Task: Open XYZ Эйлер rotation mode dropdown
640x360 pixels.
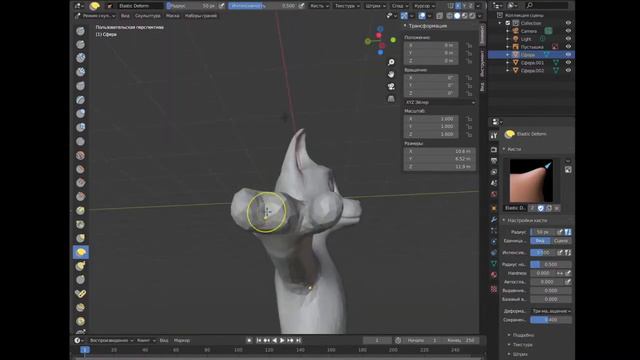Action: click(x=440, y=102)
